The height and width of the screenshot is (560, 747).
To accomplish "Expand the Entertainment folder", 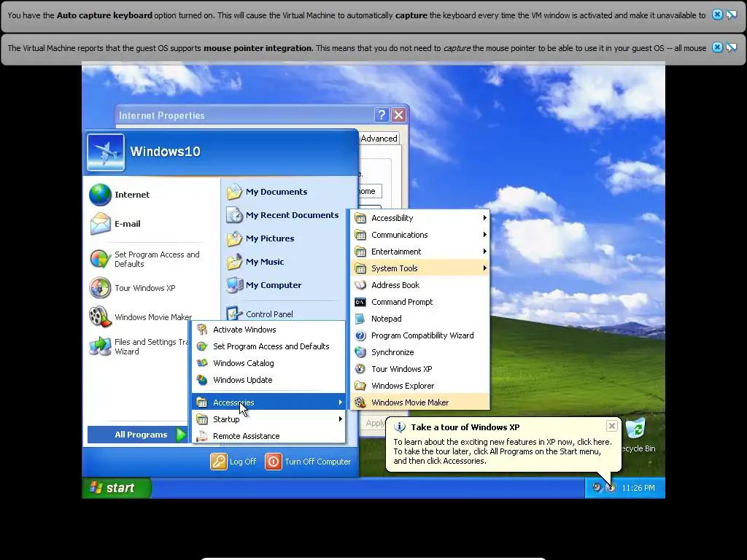I will pyautogui.click(x=420, y=252).
